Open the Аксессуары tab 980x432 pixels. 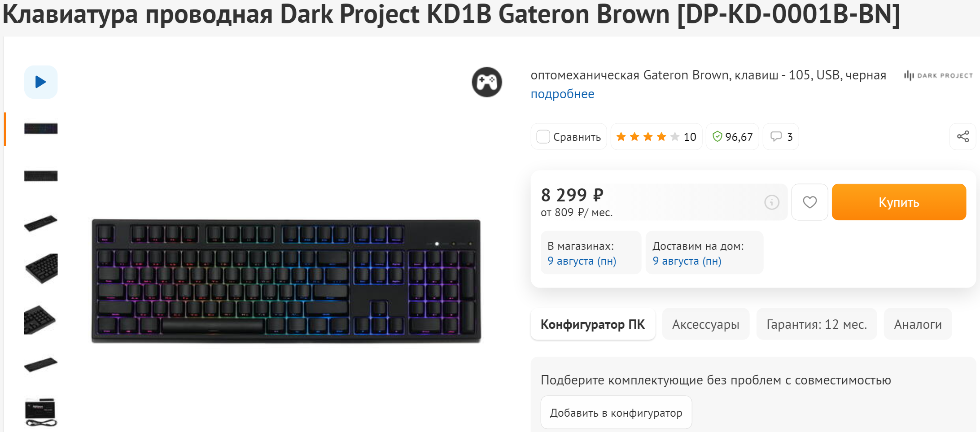(705, 324)
